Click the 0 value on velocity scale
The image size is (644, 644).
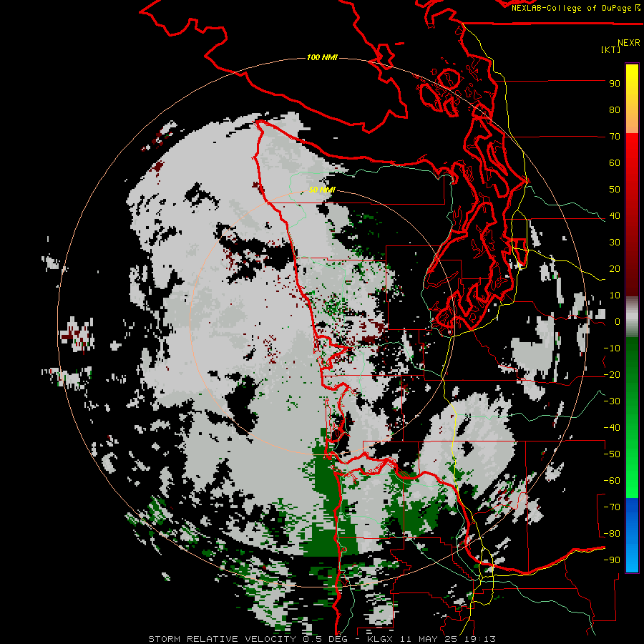(x=618, y=322)
